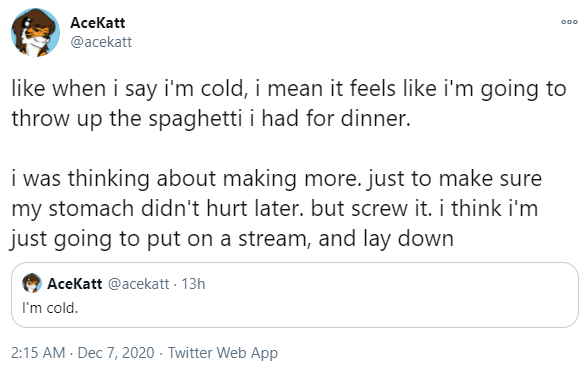The image size is (586, 369).
Task: Open the 13h timestamp of quoted tweet
Action: [x=193, y=284]
